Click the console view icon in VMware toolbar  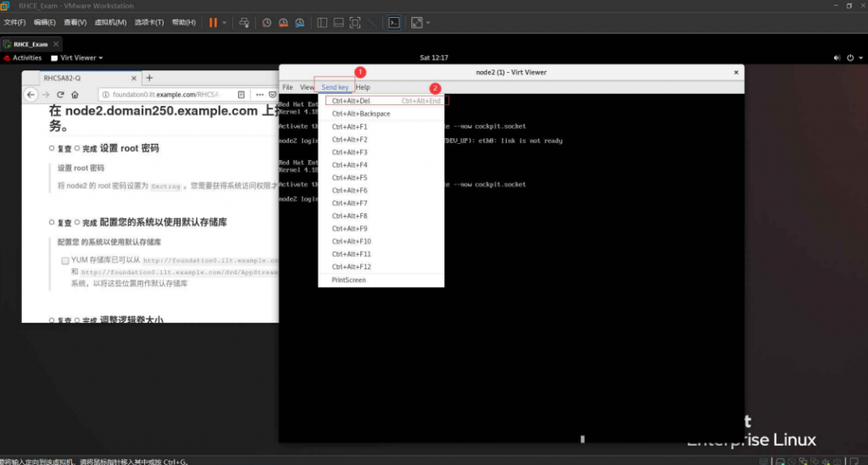tap(394, 23)
